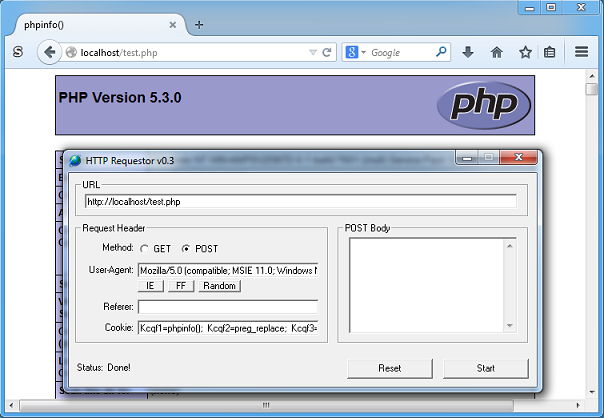Open the Downloads arrow icon
This screenshot has height=418, width=604.
[x=468, y=52]
